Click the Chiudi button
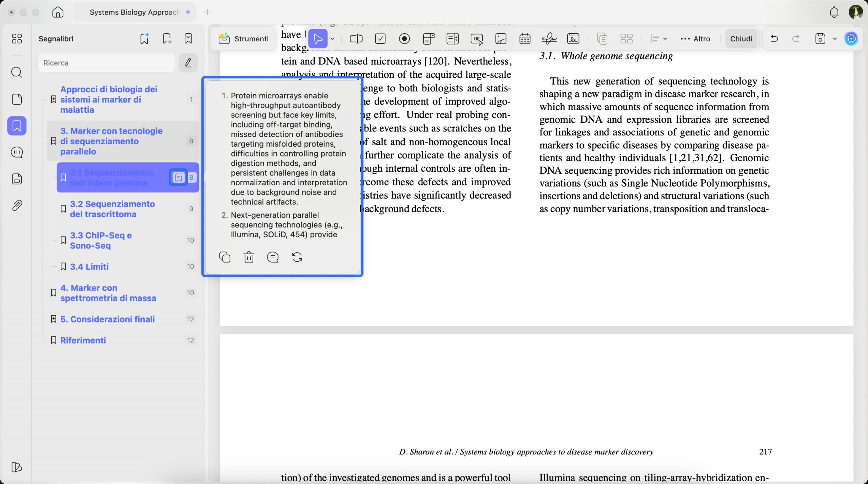 tap(741, 38)
